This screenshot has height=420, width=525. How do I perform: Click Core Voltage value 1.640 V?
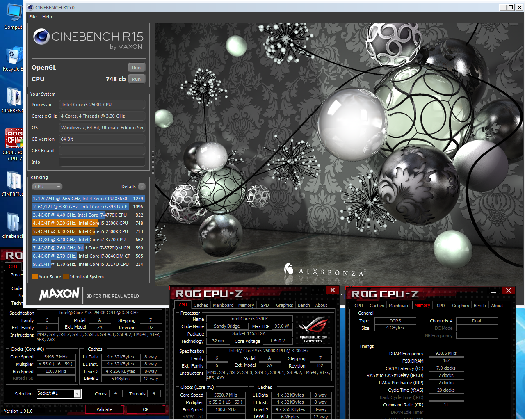tap(277, 341)
